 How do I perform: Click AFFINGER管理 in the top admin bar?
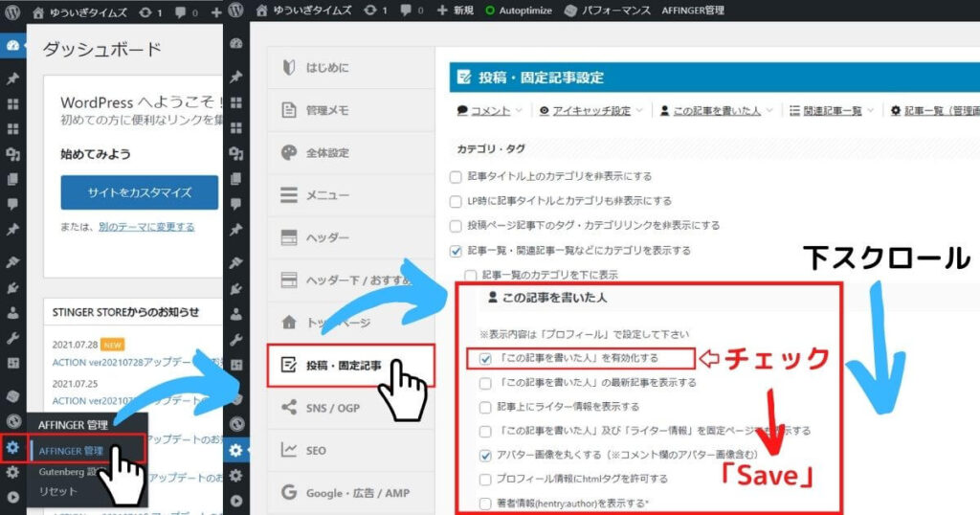click(693, 11)
